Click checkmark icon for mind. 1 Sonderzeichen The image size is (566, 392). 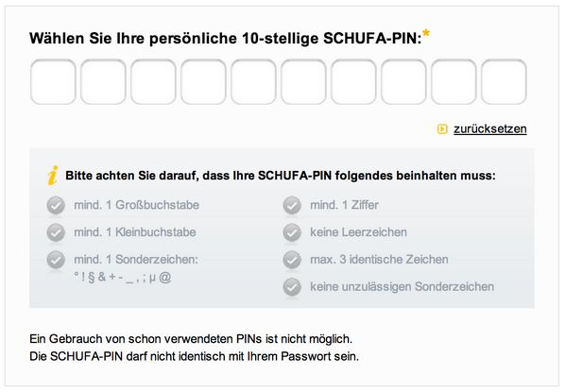coord(56,260)
